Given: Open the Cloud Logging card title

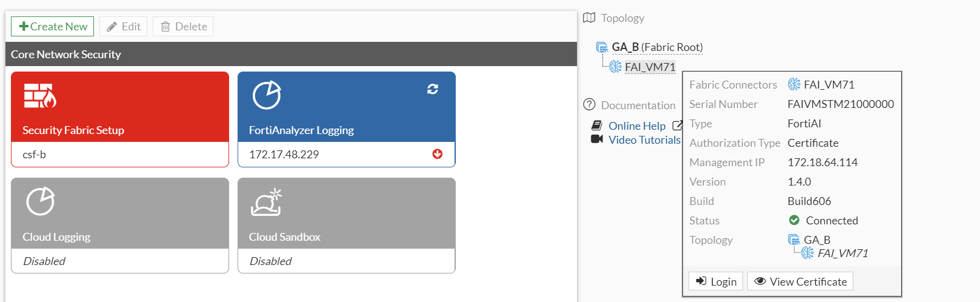Looking at the screenshot, I should point(56,237).
